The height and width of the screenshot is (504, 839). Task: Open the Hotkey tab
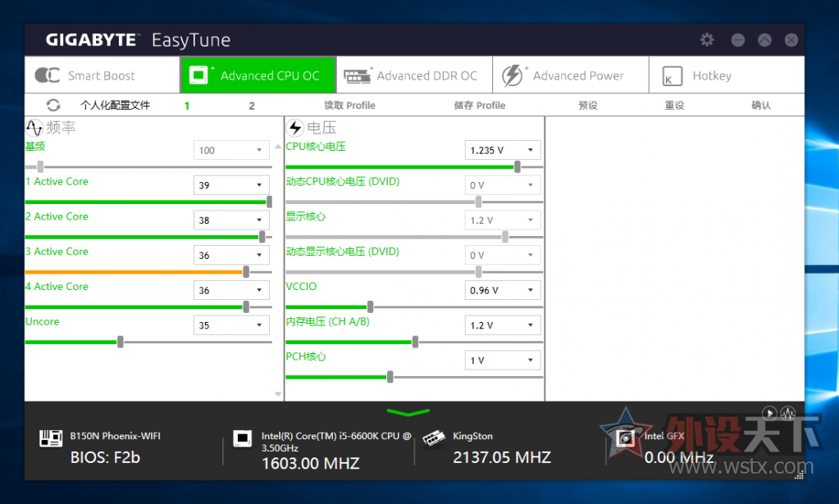727,75
